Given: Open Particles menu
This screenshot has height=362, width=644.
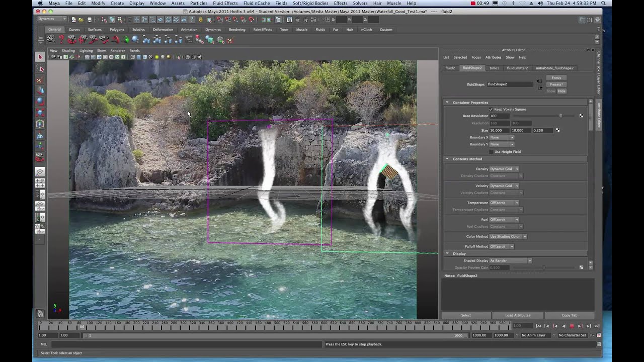Looking at the screenshot, I should [x=199, y=3].
